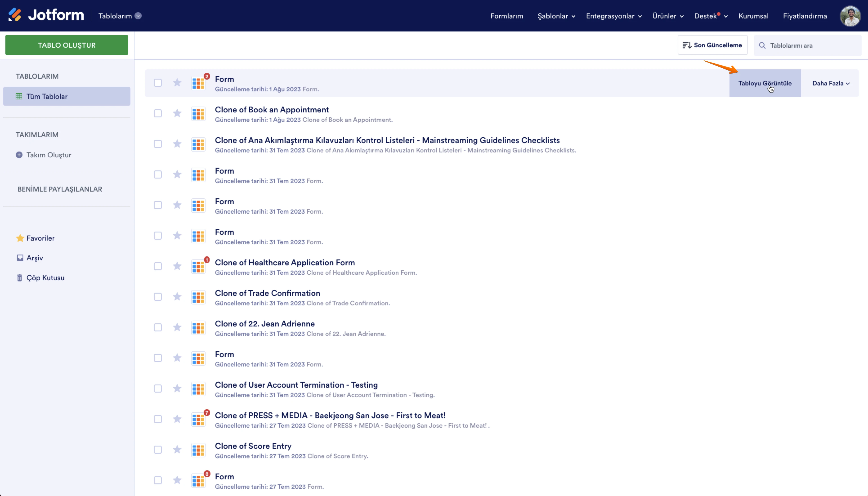868x496 pixels.
Task: Click plus icon beside Takım Oluştur
Action: pos(19,155)
